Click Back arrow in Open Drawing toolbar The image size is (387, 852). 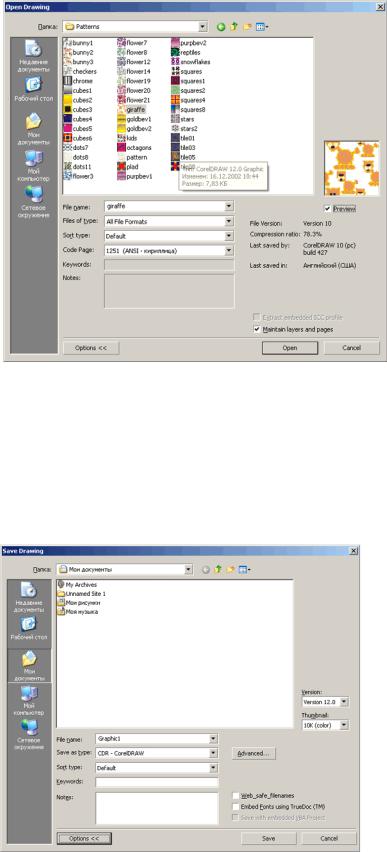coord(221,26)
